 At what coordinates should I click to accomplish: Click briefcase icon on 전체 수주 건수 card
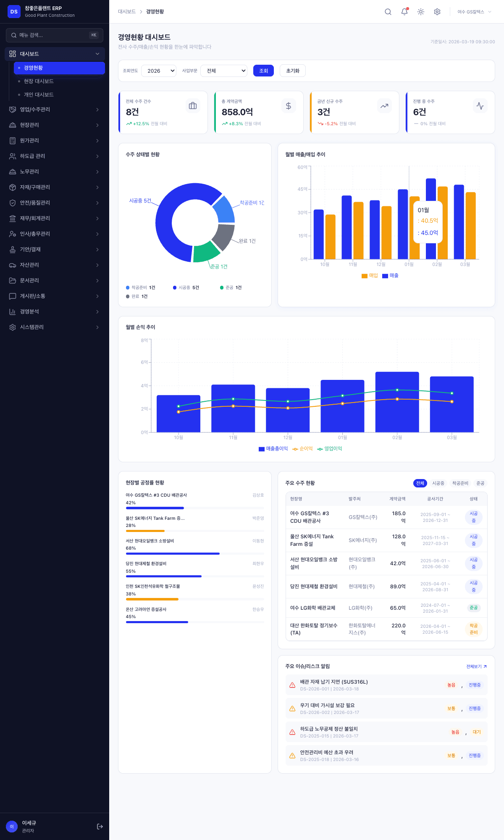[x=193, y=106]
